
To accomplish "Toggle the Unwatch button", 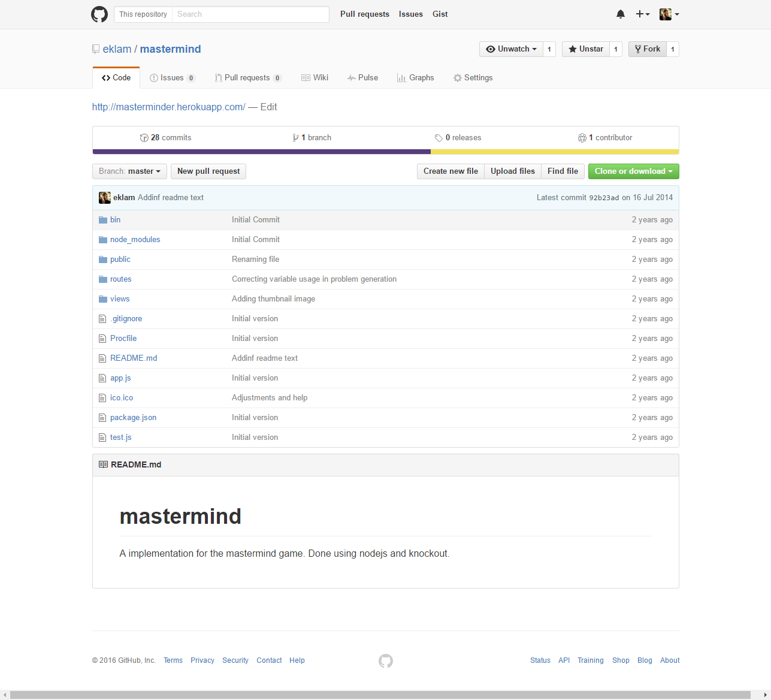I will (x=511, y=49).
